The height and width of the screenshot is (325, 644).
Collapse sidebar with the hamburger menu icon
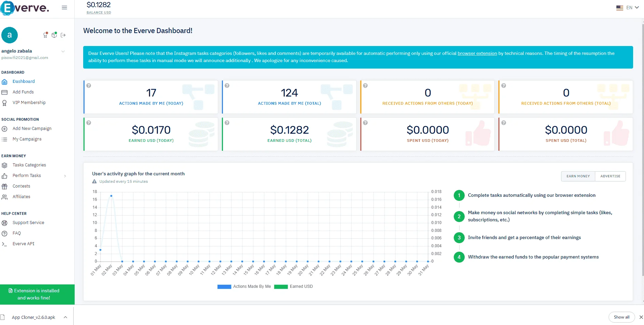(x=64, y=8)
